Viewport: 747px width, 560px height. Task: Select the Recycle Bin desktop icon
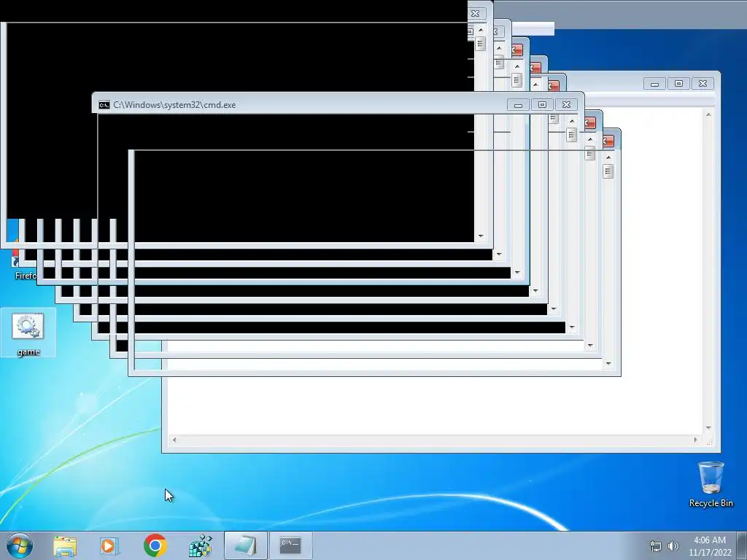(x=711, y=484)
